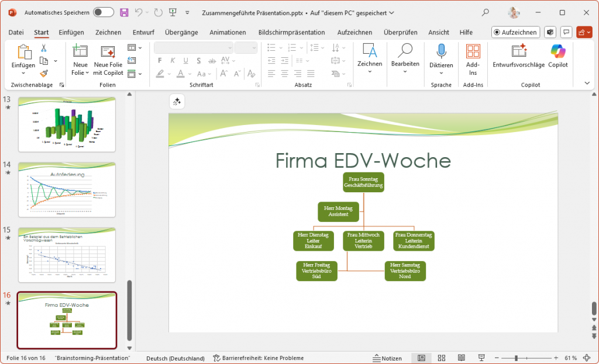Open reading view from status bar

tap(462, 358)
